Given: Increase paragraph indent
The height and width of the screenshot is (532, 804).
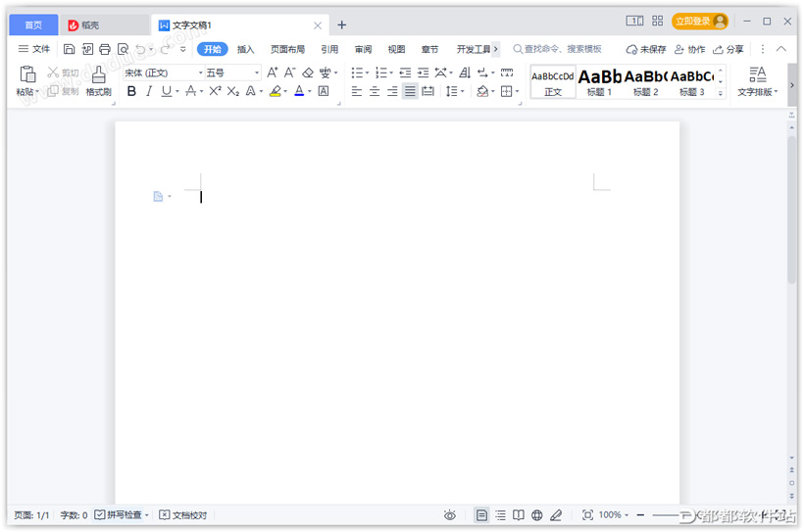Looking at the screenshot, I should [423, 73].
